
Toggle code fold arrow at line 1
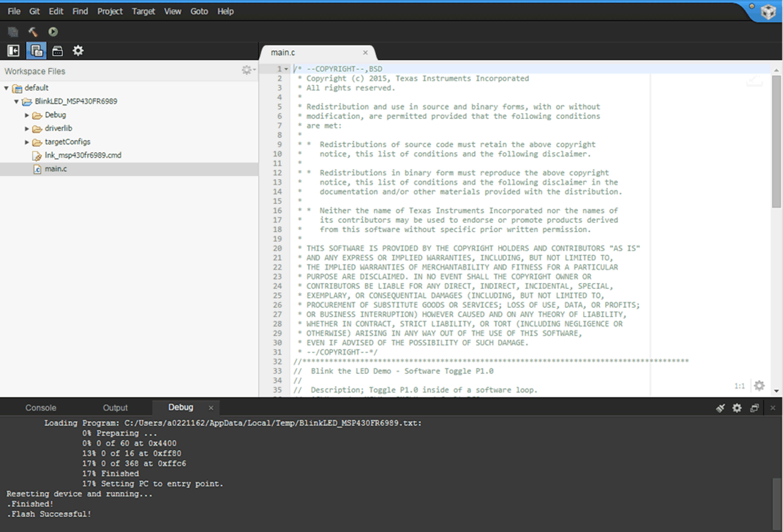(286, 69)
